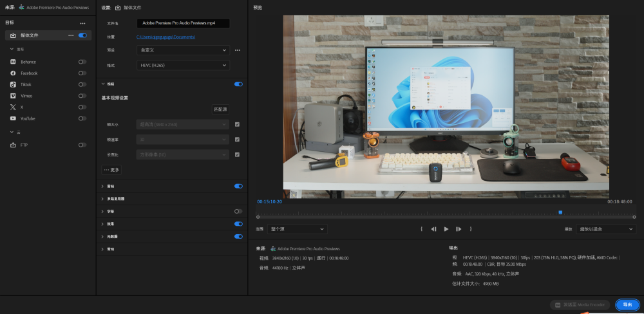The height and width of the screenshot is (314, 644).
Task: Click the set in-point bracket icon
Action: 422,229
